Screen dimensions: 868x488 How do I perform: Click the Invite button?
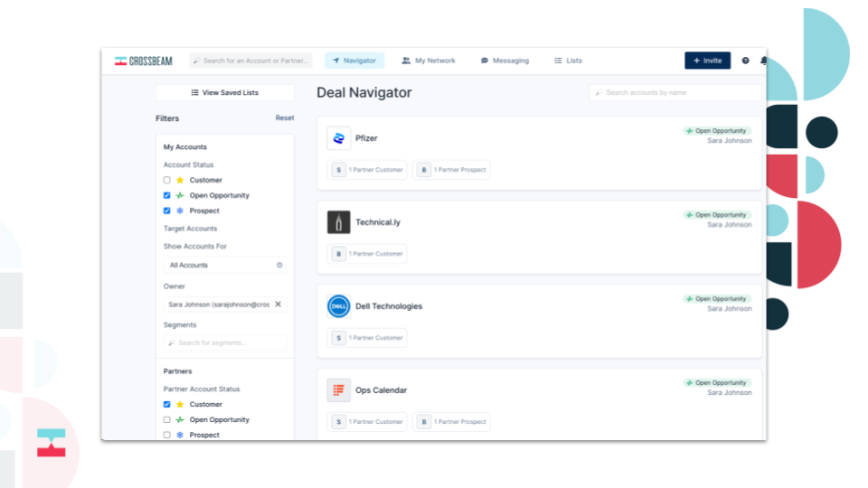coord(707,61)
